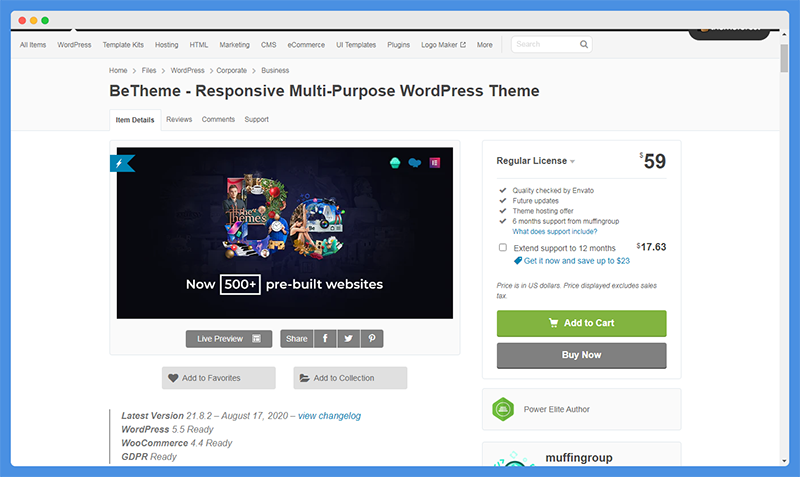Share on Facebook icon button
Viewport: 800px width, 477px height.
[x=325, y=339]
